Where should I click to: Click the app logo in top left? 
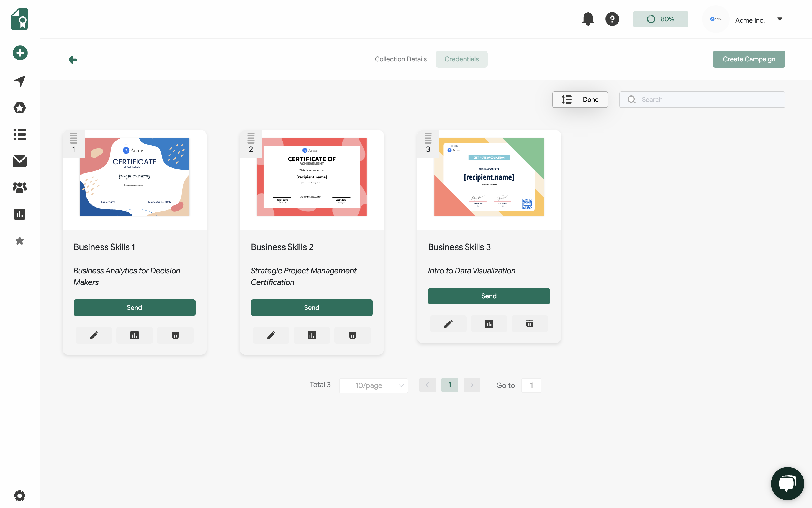(19, 19)
